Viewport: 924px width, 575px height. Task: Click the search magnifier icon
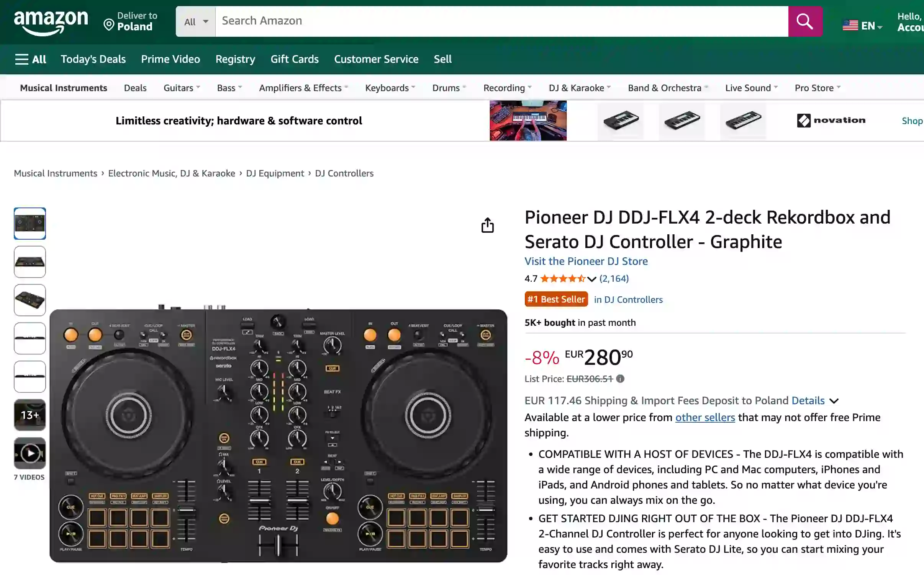(805, 21)
